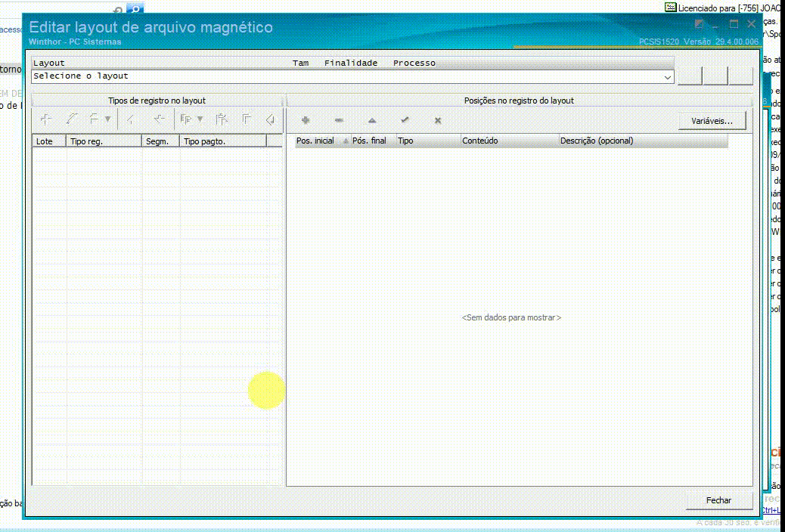Toggle the sort arrow beside Pos. inicial
Image resolution: width=785 pixels, height=532 pixels.
point(346,141)
